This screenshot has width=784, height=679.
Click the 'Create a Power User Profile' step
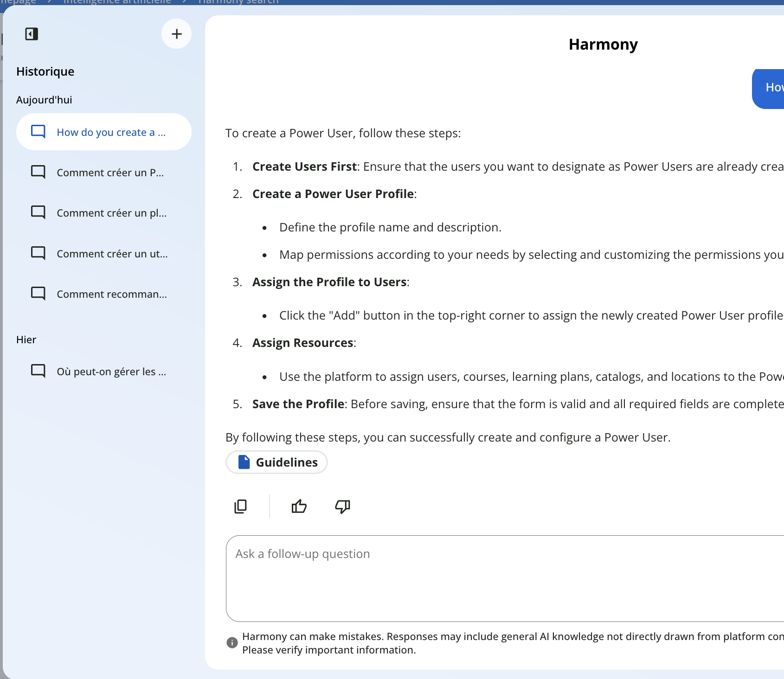point(333,194)
